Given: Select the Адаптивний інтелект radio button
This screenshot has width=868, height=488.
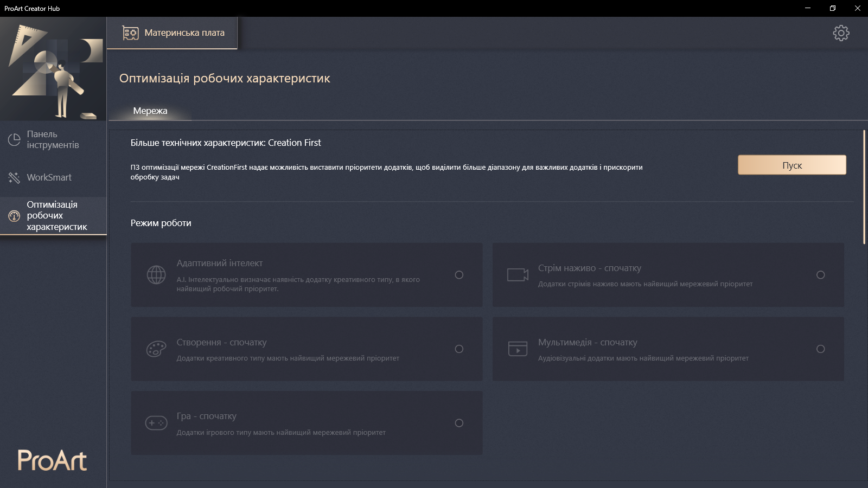Looking at the screenshot, I should click(459, 275).
